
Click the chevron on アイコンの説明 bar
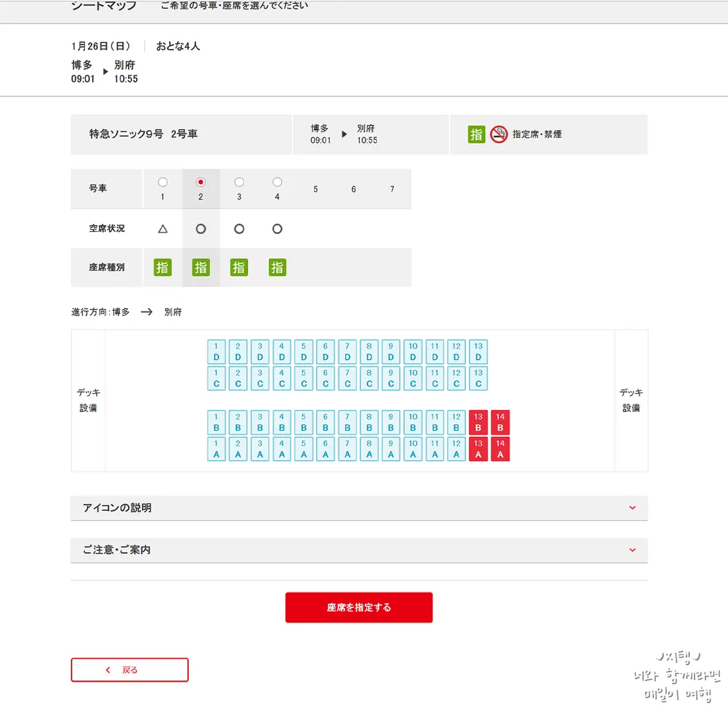(632, 508)
